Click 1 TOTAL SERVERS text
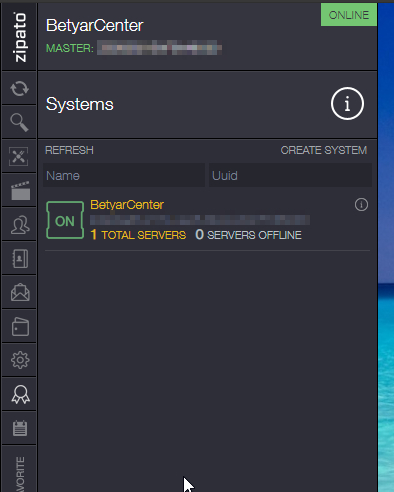 pos(138,235)
